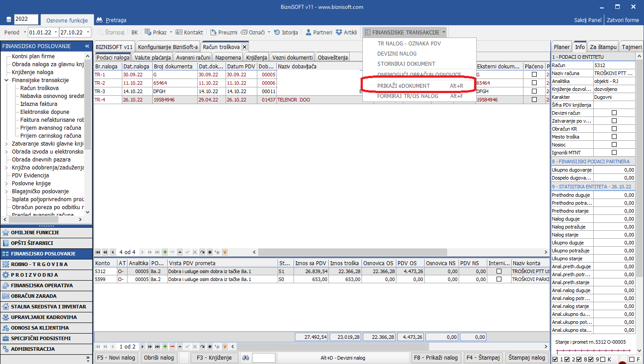Viewport: 644px width, 364px height.
Task: Click the F5 - Novi nalog button
Action: coord(116,358)
